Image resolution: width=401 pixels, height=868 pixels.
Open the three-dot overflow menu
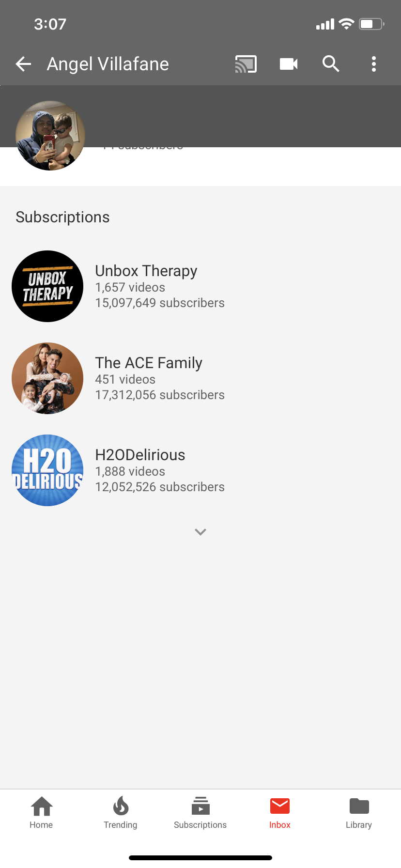[x=374, y=64]
